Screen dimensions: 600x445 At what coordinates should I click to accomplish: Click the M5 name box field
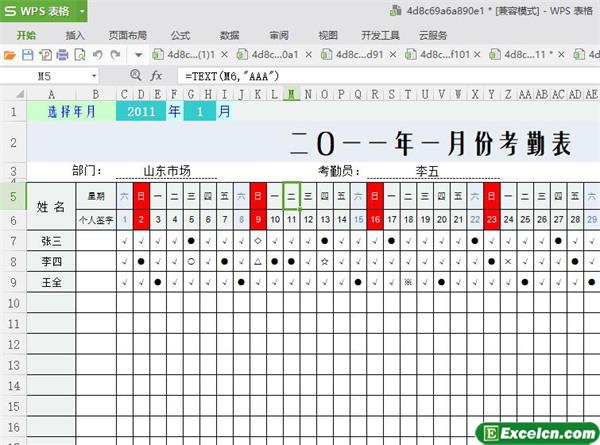[45, 76]
